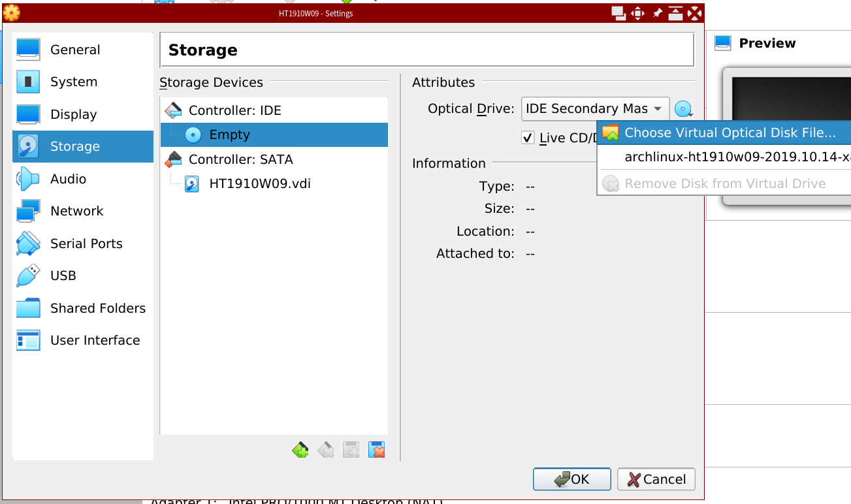Choose Virtual Optical Disk File menu entry
Image resolution: width=851 pixels, height=504 pixels.
[729, 133]
